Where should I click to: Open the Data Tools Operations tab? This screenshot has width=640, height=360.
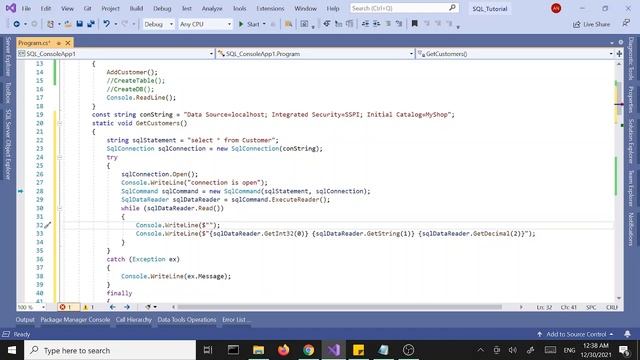coord(187,320)
